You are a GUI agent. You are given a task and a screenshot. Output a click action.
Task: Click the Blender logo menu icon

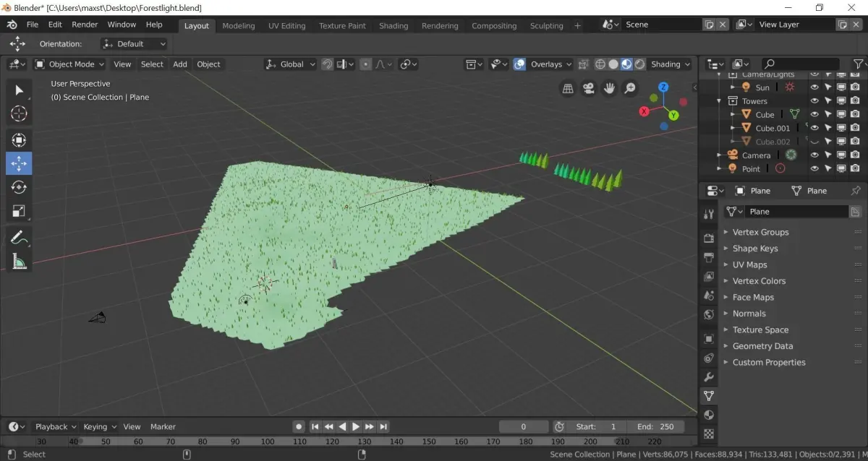tap(12, 25)
